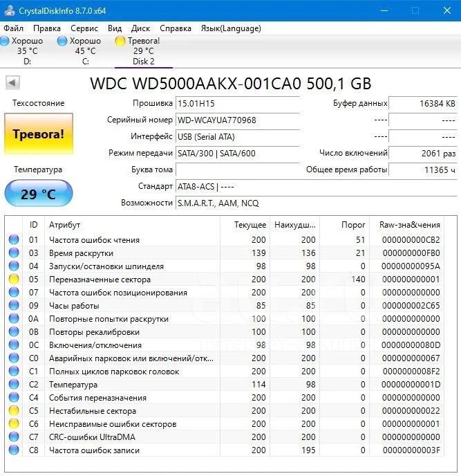Open the Справка menu

click(176, 28)
